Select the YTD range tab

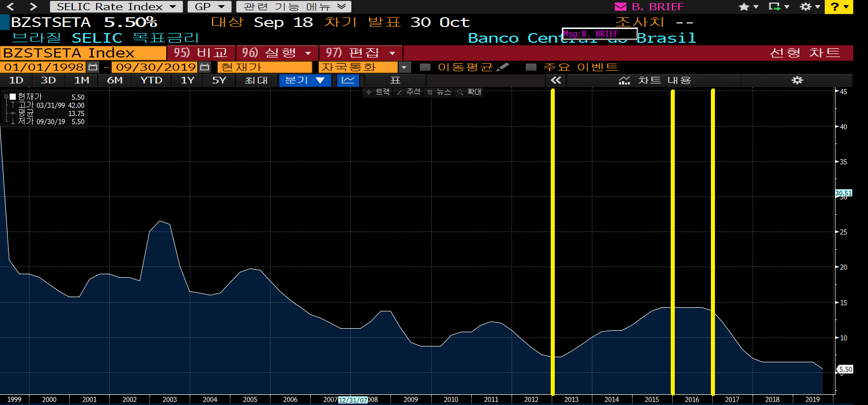point(152,80)
